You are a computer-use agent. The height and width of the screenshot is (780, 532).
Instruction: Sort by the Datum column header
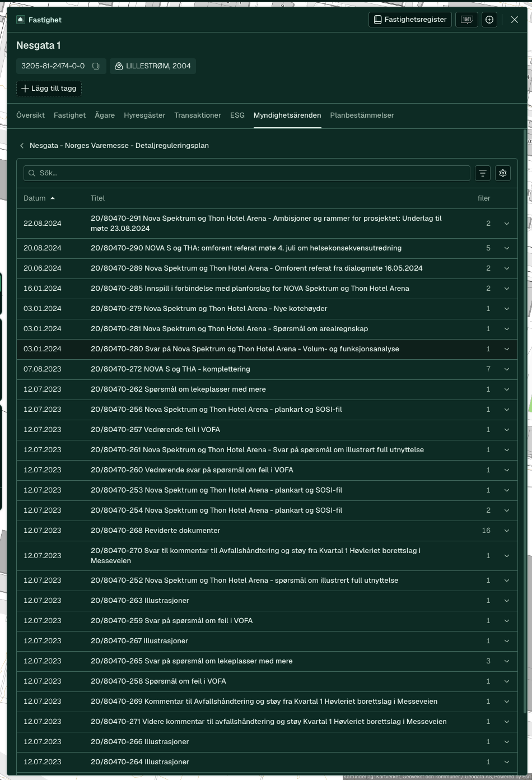tap(39, 198)
